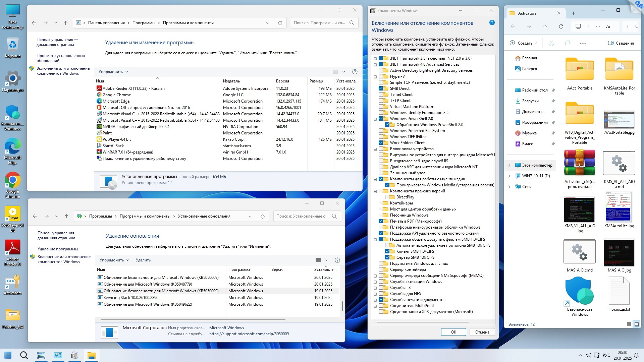The image size is (644, 362).
Task: Enable Telnet Client checkbox
Action: coord(381,95)
